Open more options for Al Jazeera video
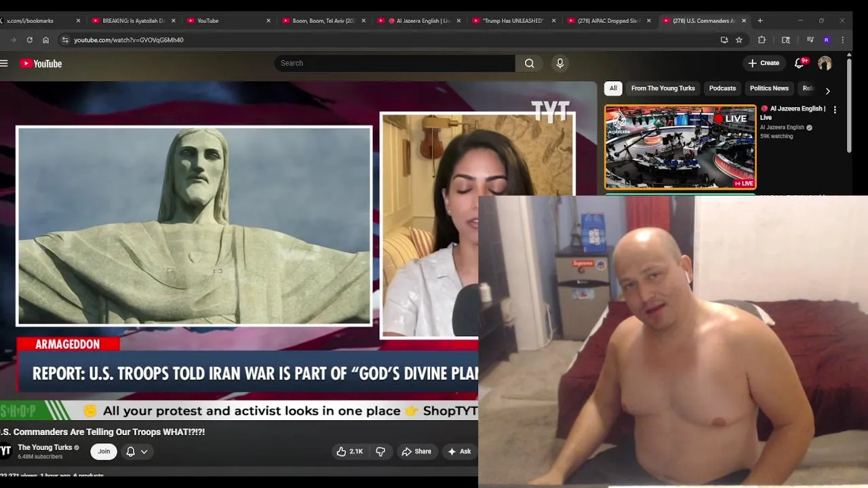Image resolution: width=868 pixels, height=488 pixels. click(x=835, y=110)
